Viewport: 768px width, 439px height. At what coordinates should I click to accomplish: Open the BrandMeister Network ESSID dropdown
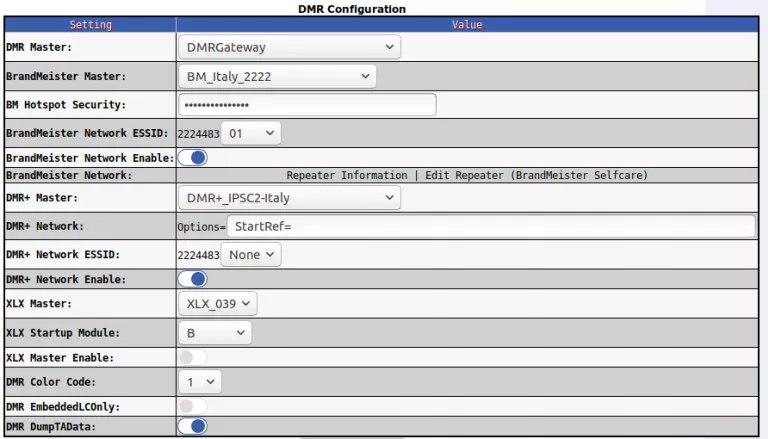tap(251, 133)
